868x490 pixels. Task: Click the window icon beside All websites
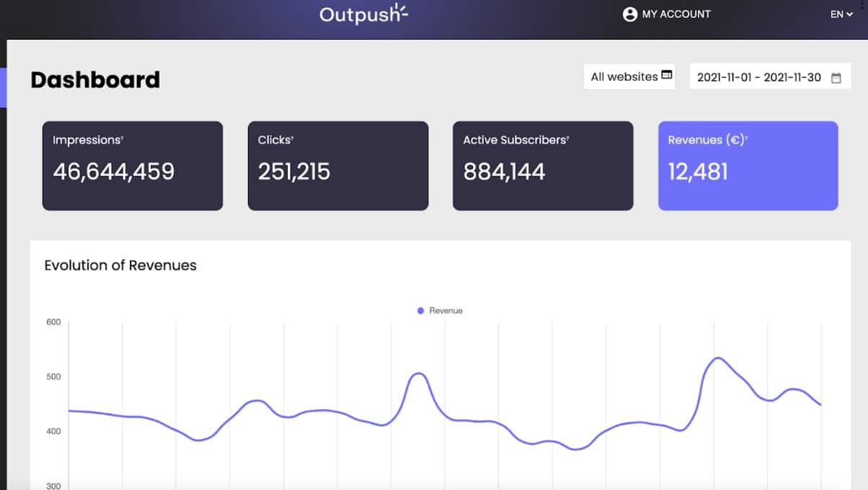coord(667,75)
